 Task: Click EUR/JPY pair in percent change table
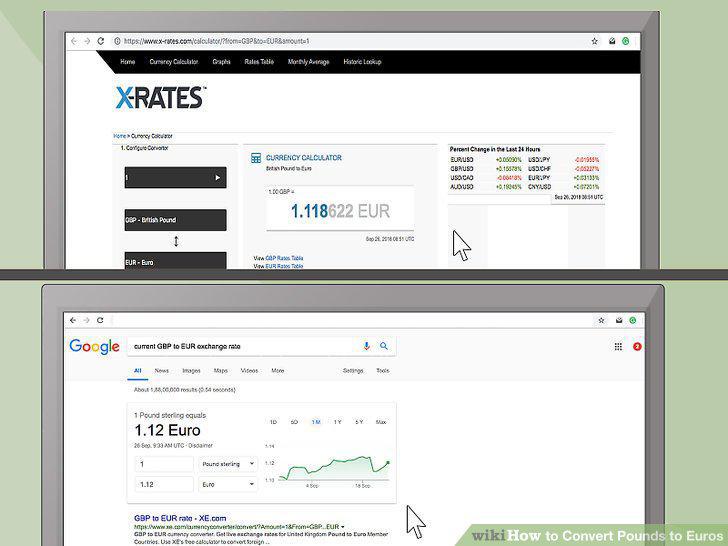pyautogui.click(x=539, y=178)
